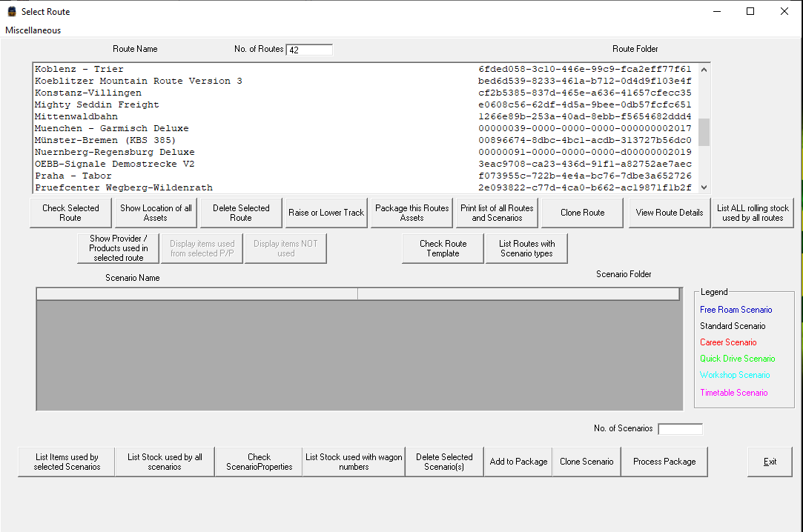Click List Routes with Scenario types

[x=526, y=248]
